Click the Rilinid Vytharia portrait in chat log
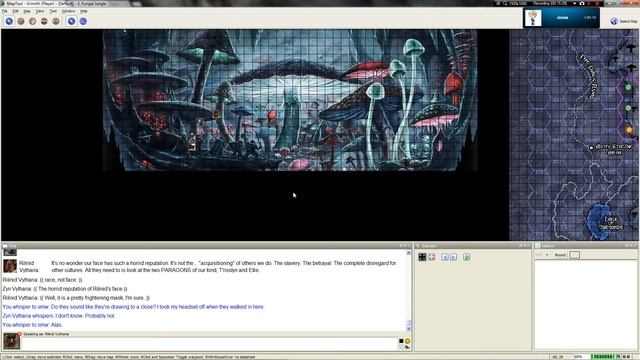 pos(10,266)
